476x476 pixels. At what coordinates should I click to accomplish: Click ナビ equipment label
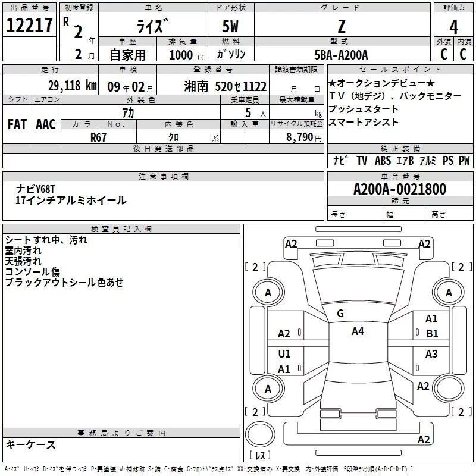340,160
